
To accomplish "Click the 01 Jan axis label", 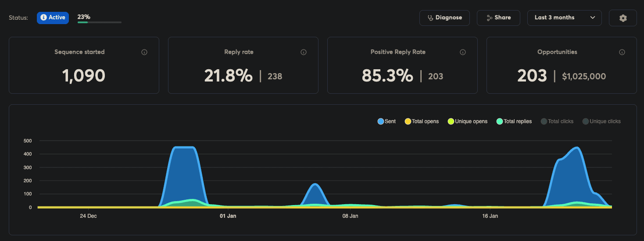I will [x=228, y=216].
